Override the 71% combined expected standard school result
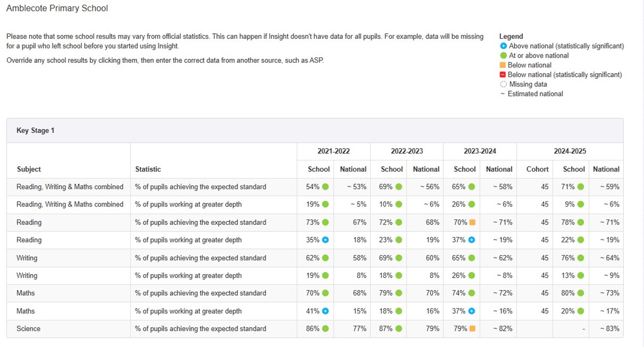644x347 pixels. tap(568, 187)
